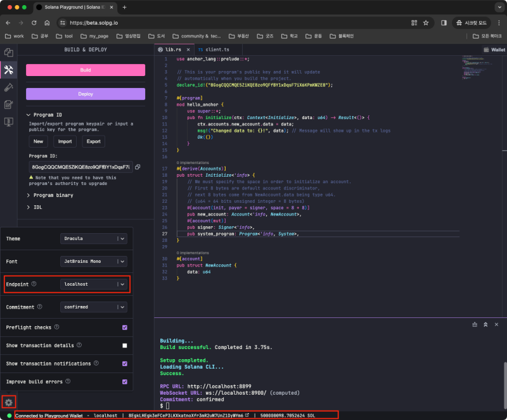
Task: Click the browser home icon
Action: pos(47,23)
